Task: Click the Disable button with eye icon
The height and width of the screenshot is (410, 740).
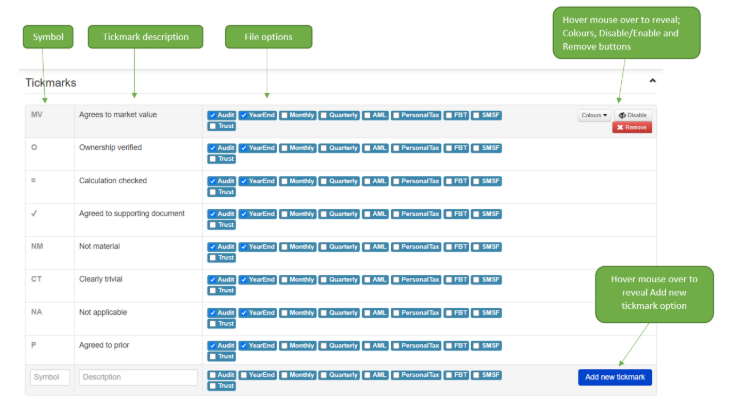Action: pos(633,115)
